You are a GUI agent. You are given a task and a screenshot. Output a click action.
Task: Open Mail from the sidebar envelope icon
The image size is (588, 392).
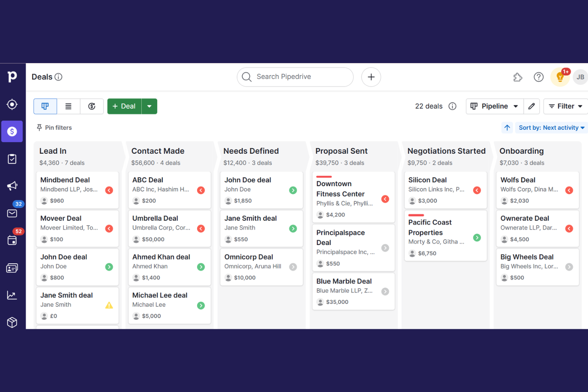(12, 213)
